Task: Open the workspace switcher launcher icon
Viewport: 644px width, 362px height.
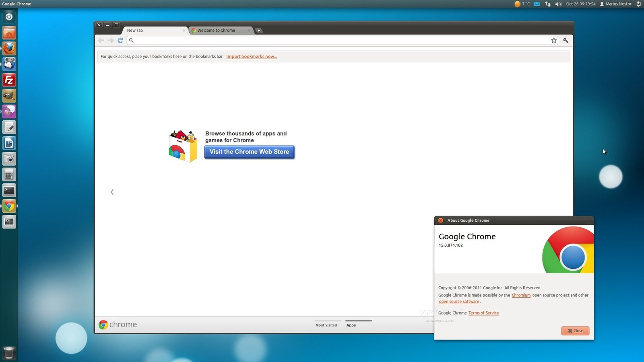Action: pyautogui.click(x=9, y=222)
